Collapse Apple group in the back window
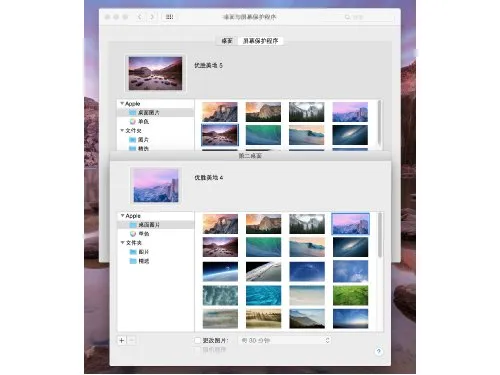Viewport: 500px width, 375px height. (x=122, y=104)
